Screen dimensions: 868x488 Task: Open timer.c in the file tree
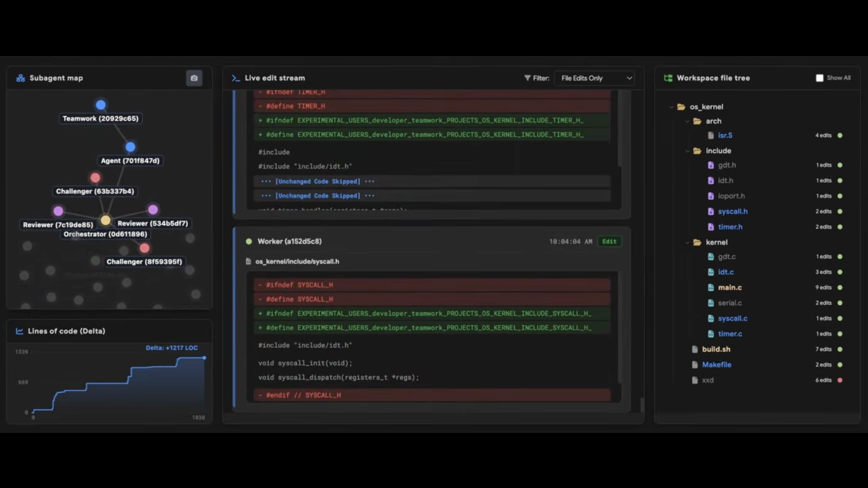(730, 334)
